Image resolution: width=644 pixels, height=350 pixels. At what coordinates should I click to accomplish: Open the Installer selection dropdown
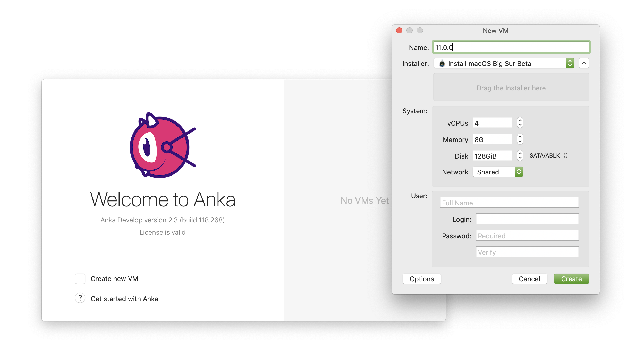[504, 63]
